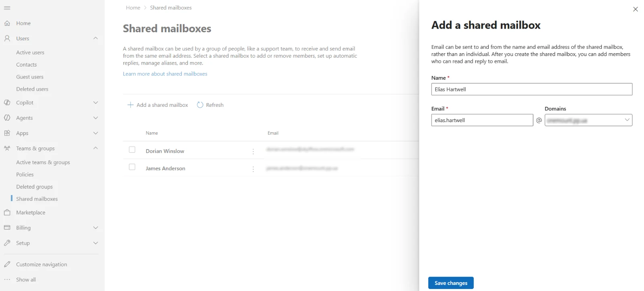Click the Copilot icon in sidebar

pyautogui.click(x=7, y=103)
